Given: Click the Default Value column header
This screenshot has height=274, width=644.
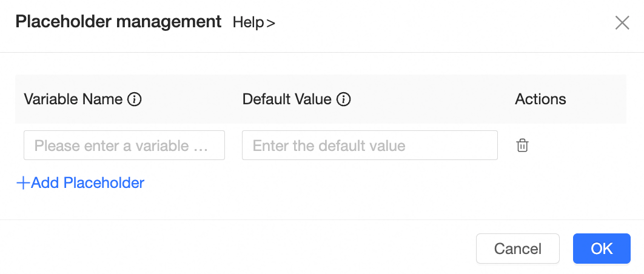Looking at the screenshot, I should pos(287,99).
